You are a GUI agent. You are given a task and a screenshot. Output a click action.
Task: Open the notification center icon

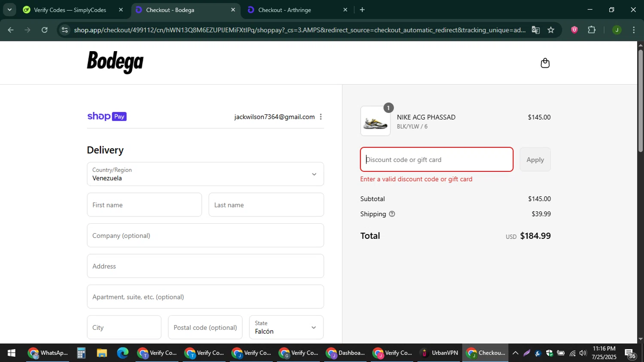(630, 353)
